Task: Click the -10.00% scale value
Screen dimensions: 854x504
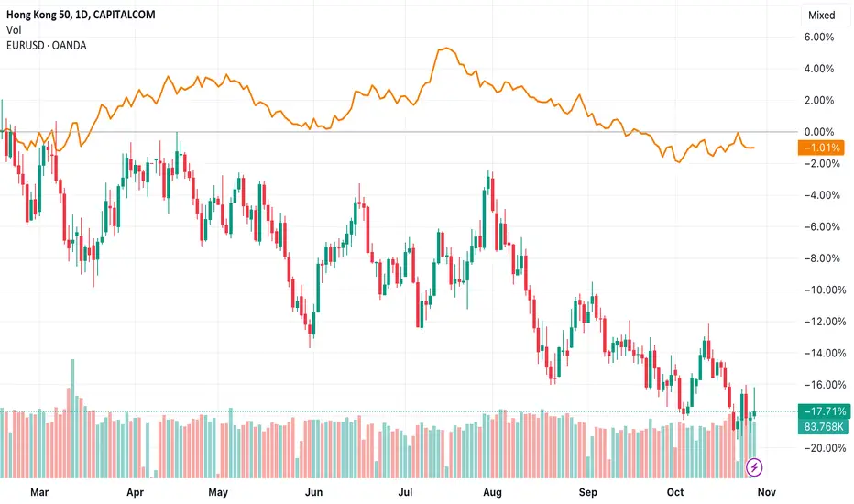Action: coord(825,290)
